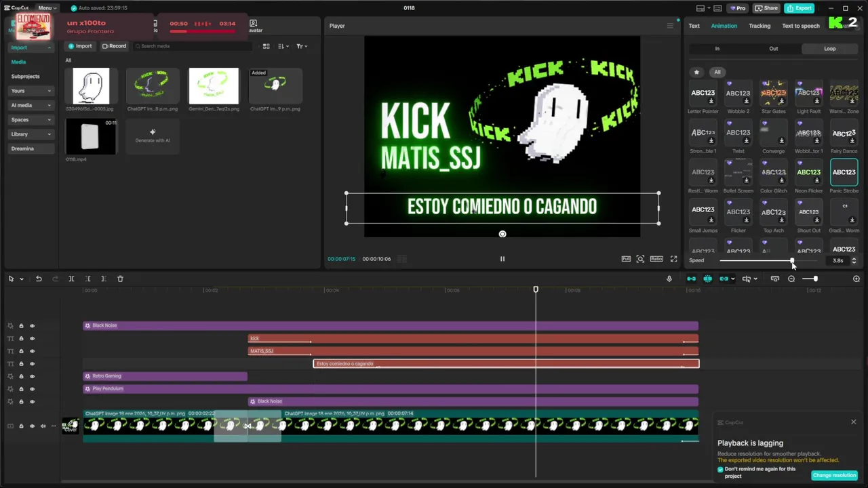Open pointer tool mode dropdown arrow
The height and width of the screenshot is (488, 868).
tap(22, 279)
